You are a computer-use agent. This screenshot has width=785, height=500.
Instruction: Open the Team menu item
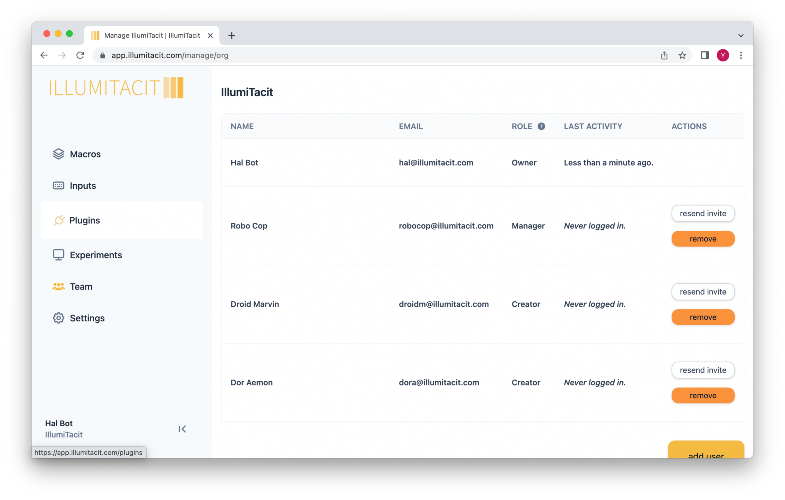tap(122, 286)
